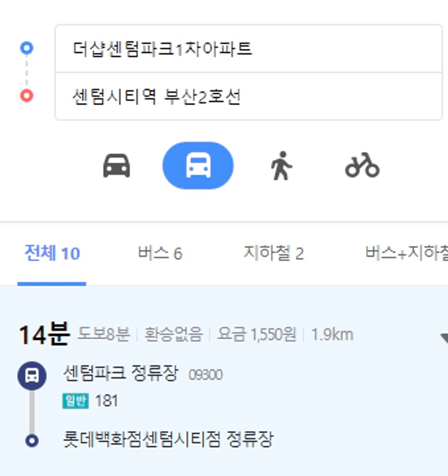Click the 롯데백화점센텀시티점 정류장 stop name
This screenshot has width=448, height=476.
click(168, 439)
